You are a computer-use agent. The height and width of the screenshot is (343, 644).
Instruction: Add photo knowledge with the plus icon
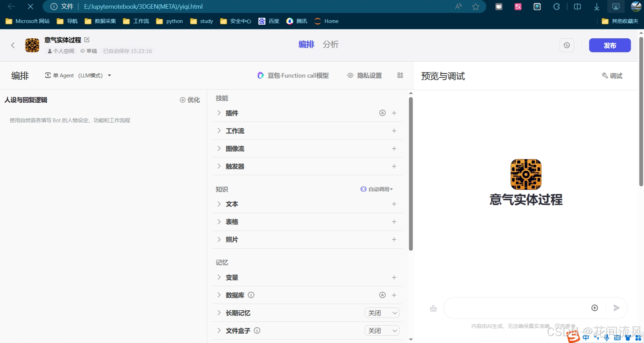(x=394, y=239)
